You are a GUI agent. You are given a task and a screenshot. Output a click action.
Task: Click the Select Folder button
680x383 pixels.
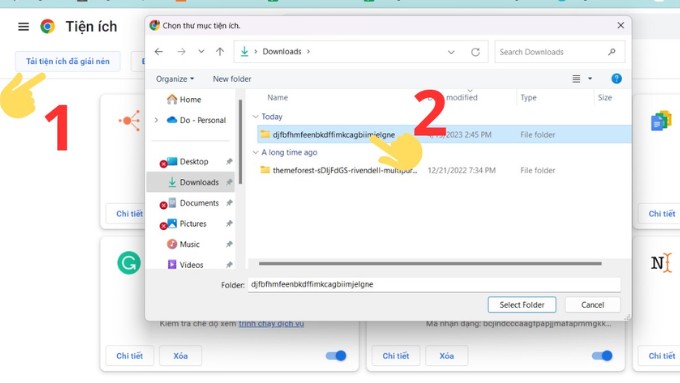coord(522,305)
